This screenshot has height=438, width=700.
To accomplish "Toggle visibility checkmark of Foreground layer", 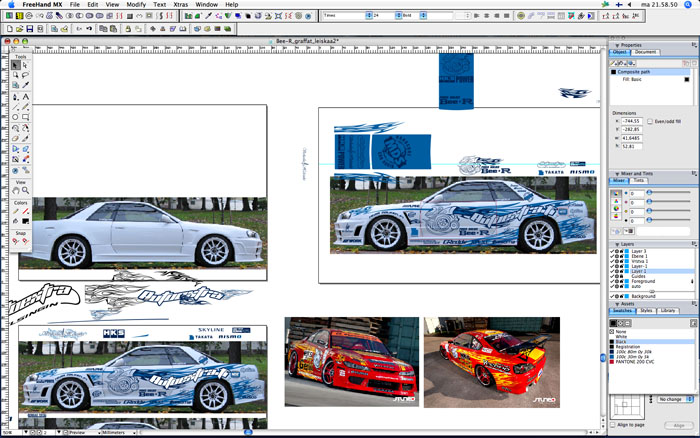I will pyautogui.click(x=612, y=281).
